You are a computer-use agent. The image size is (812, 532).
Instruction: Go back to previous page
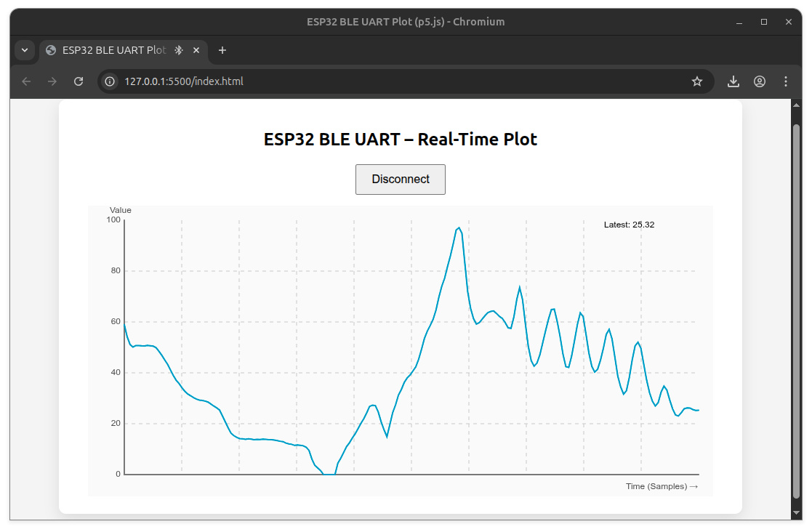pyautogui.click(x=26, y=81)
